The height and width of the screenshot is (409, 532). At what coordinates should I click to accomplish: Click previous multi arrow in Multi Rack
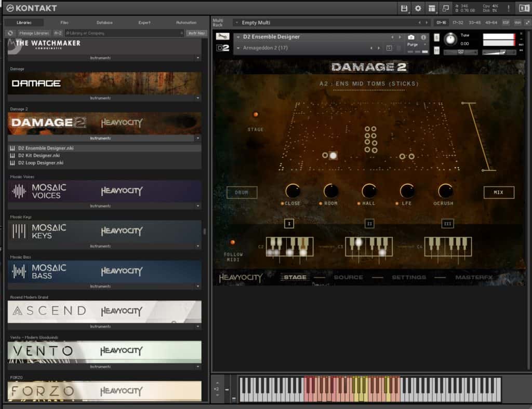click(x=419, y=23)
